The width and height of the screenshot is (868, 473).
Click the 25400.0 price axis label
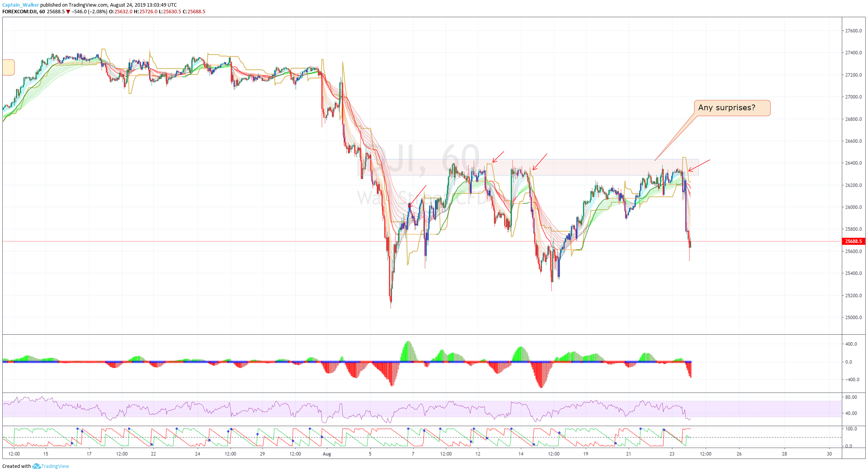(x=853, y=273)
